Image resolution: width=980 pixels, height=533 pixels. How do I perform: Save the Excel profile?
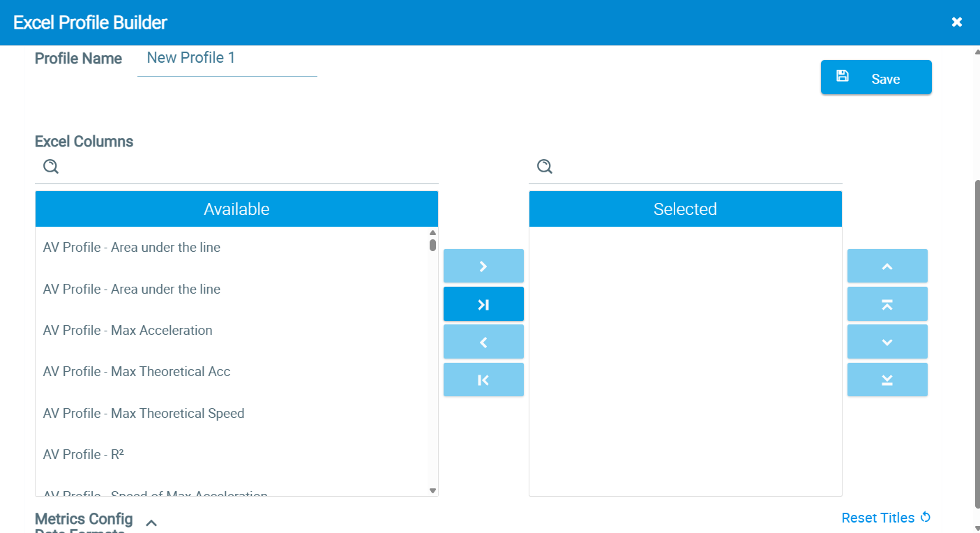[876, 77]
